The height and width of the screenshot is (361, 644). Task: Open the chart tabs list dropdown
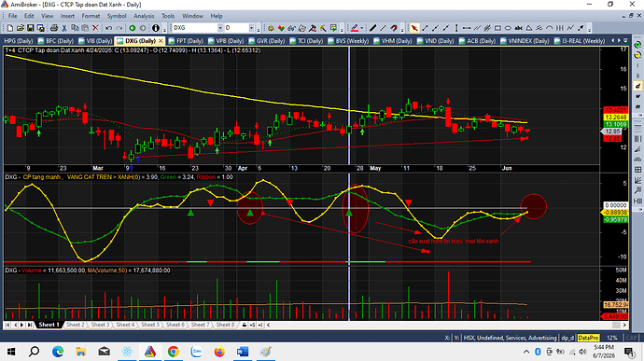click(625, 41)
